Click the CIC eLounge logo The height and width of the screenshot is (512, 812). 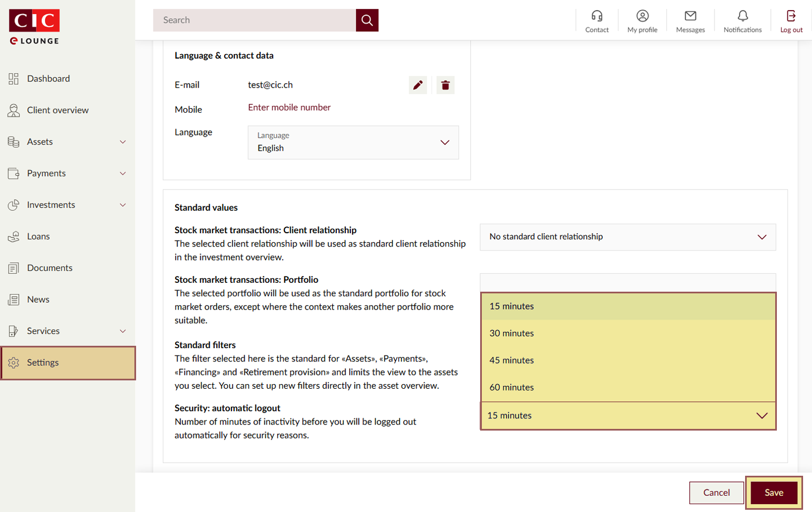point(35,27)
